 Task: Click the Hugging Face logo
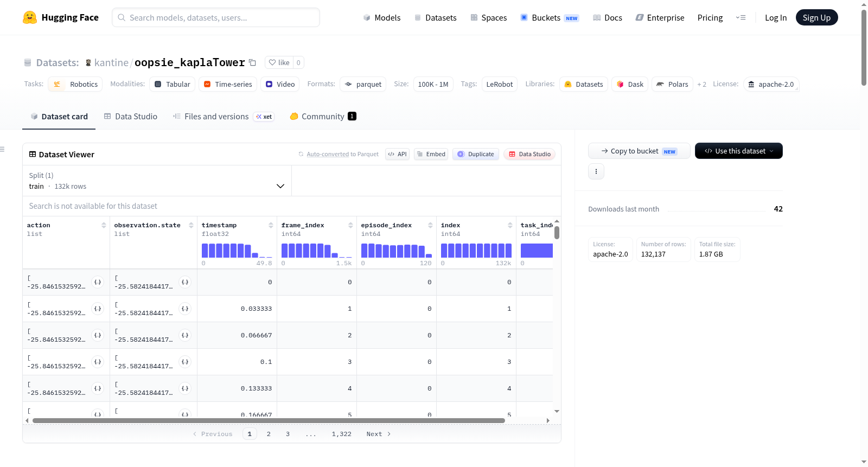click(x=60, y=17)
